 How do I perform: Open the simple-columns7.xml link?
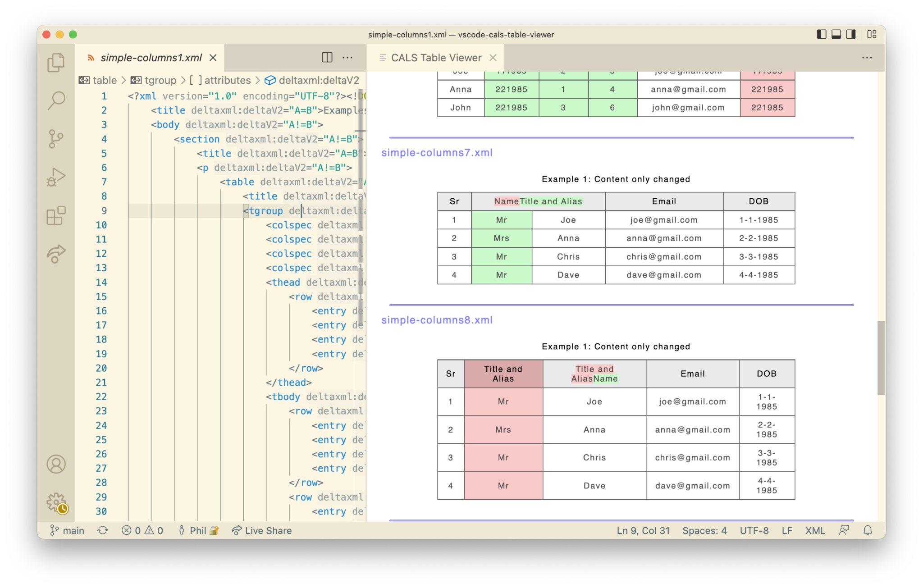(437, 153)
